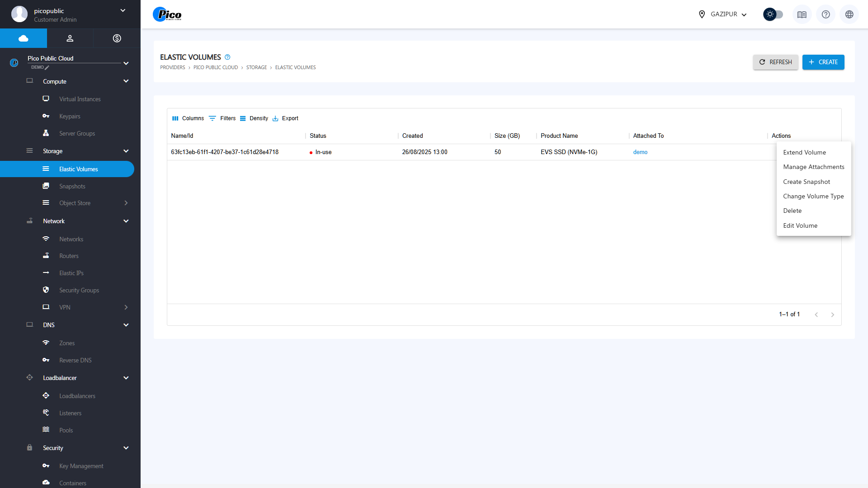Open the language globe icon
Screen dimensions: 868x488
[849, 14]
